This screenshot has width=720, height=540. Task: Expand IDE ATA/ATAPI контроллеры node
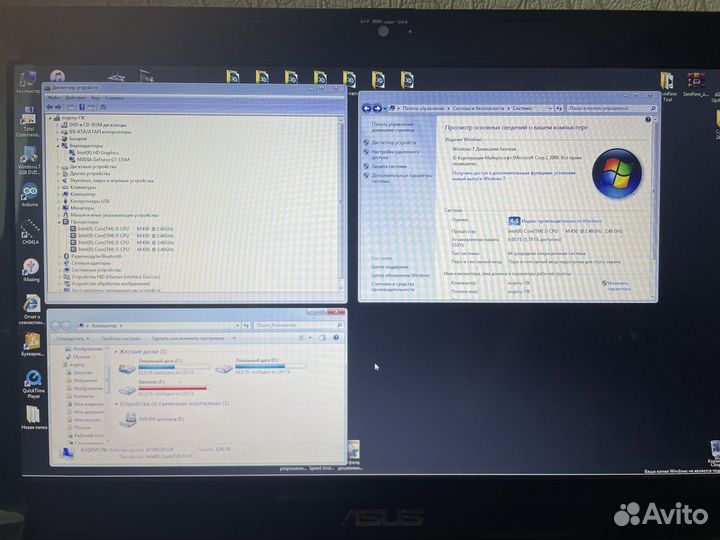(x=58, y=132)
